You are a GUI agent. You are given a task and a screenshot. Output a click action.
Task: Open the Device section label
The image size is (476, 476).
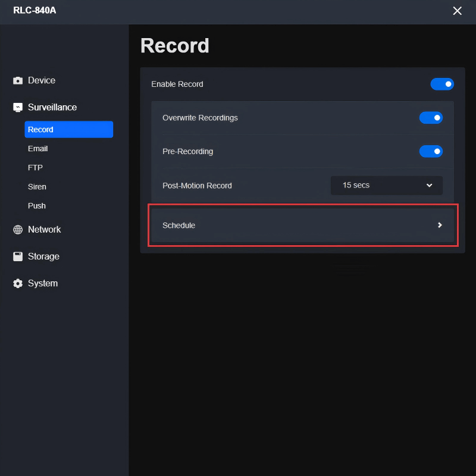[42, 80]
